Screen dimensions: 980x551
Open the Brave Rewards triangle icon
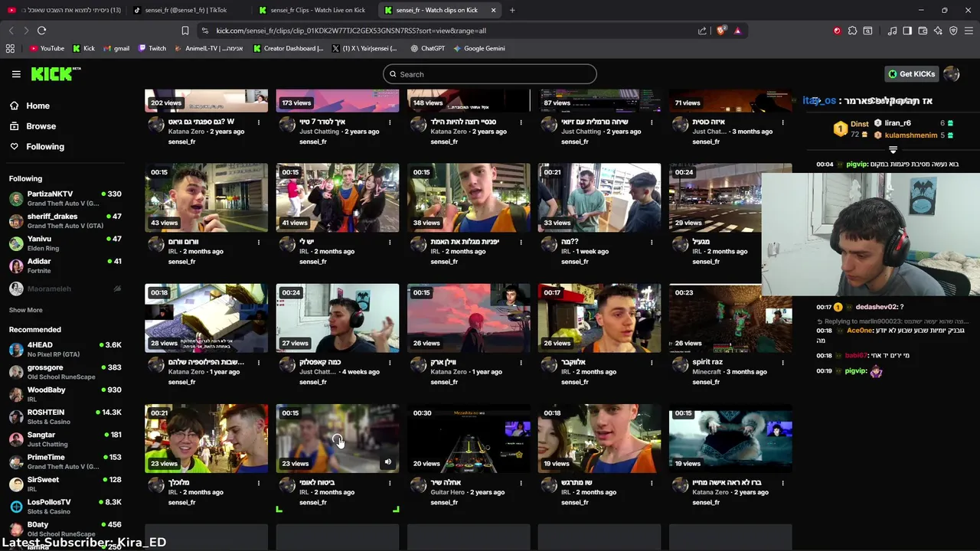pos(737,31)
